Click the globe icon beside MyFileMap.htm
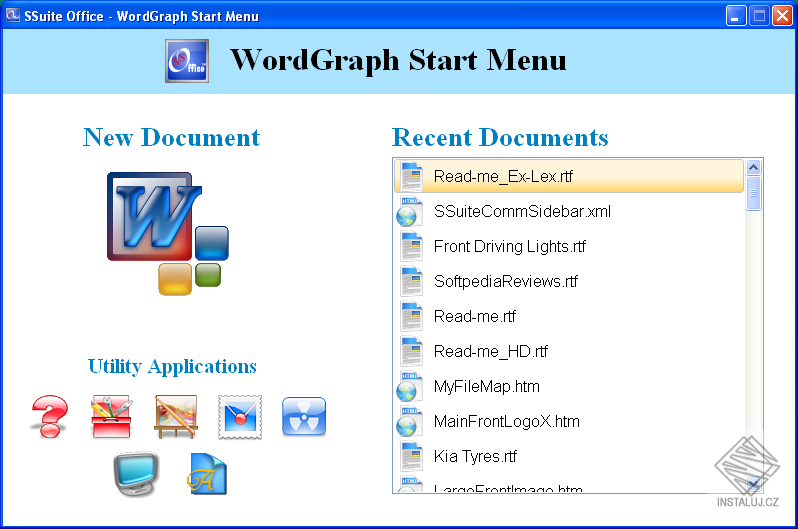Image resolution: width=798 pixels, height=529 pixels. (410, 386)
